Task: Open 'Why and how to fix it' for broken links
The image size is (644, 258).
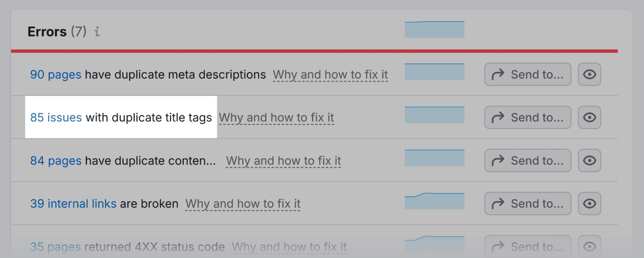Action: (243, 204)
